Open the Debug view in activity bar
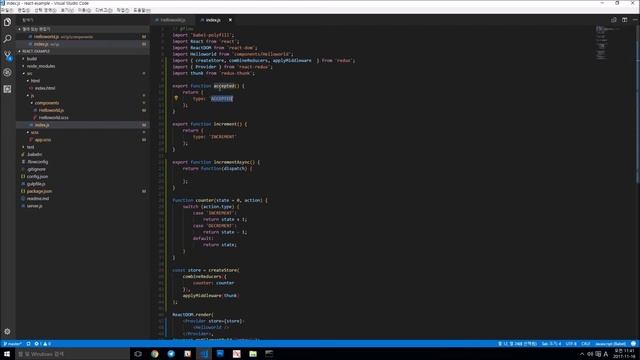 [7, 73]
